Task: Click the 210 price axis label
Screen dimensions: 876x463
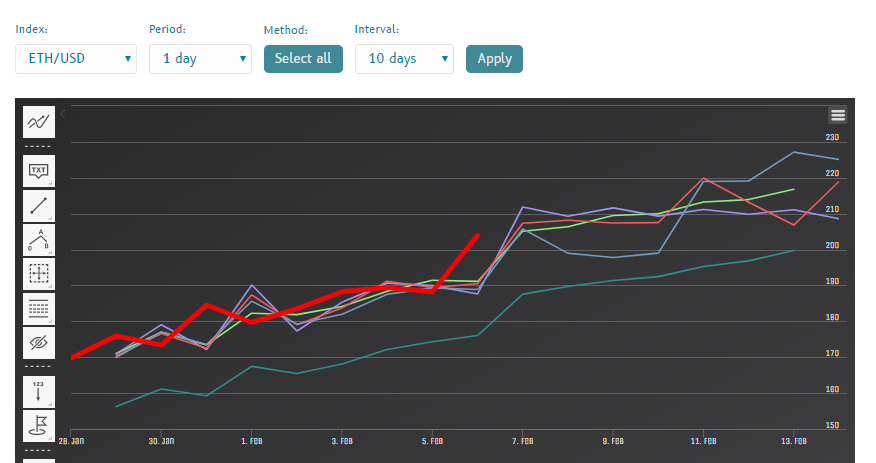Action: pos(832,209)
